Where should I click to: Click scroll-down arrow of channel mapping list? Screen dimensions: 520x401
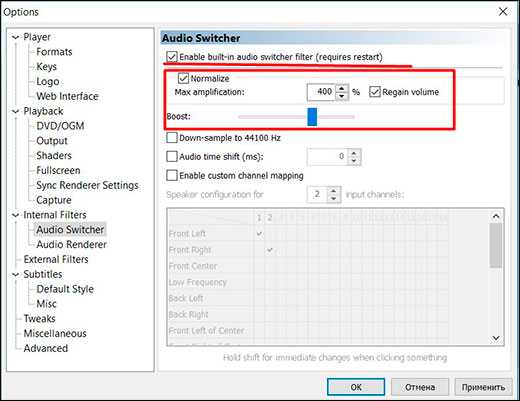[496, 338]
